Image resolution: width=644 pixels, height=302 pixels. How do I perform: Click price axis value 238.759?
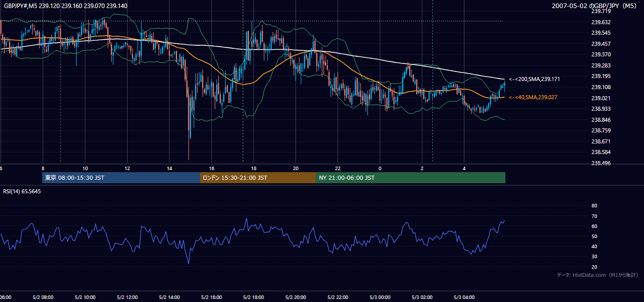(601, 130)
